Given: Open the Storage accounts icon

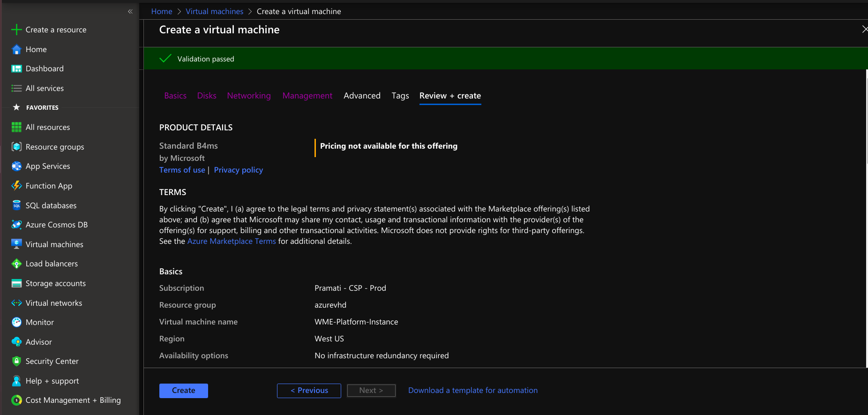Looking at the screenshot, I should point(16,283).
